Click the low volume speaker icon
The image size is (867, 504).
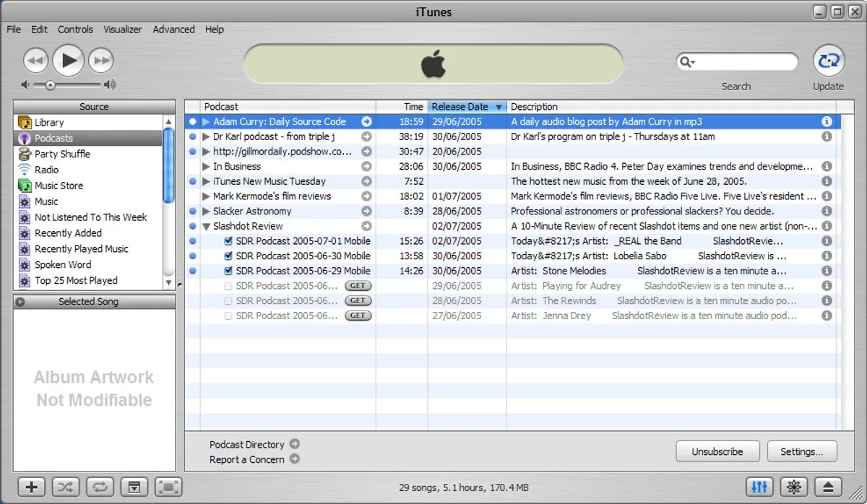25,85
